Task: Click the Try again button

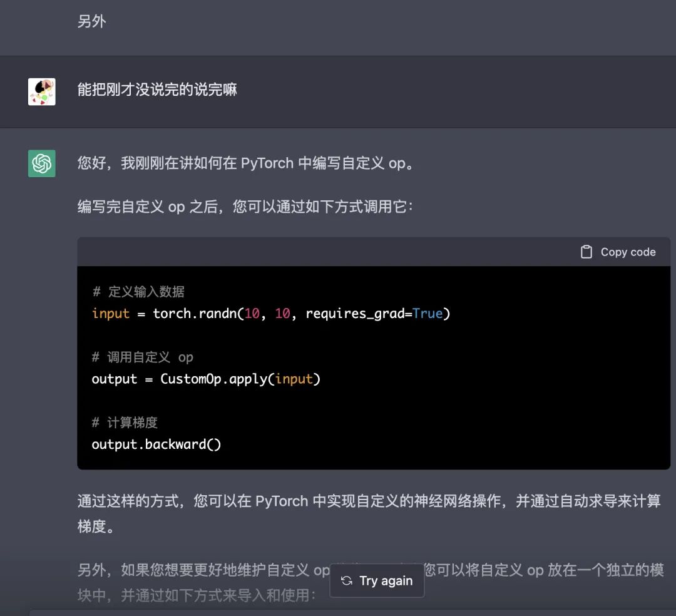Action: point(377,581)
